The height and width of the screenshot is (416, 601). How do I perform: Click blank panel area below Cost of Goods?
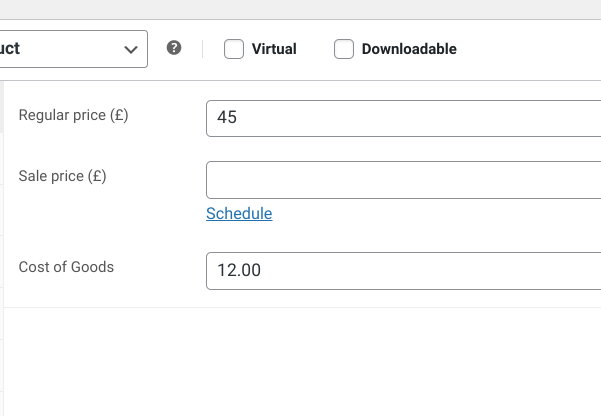[300, 360]
